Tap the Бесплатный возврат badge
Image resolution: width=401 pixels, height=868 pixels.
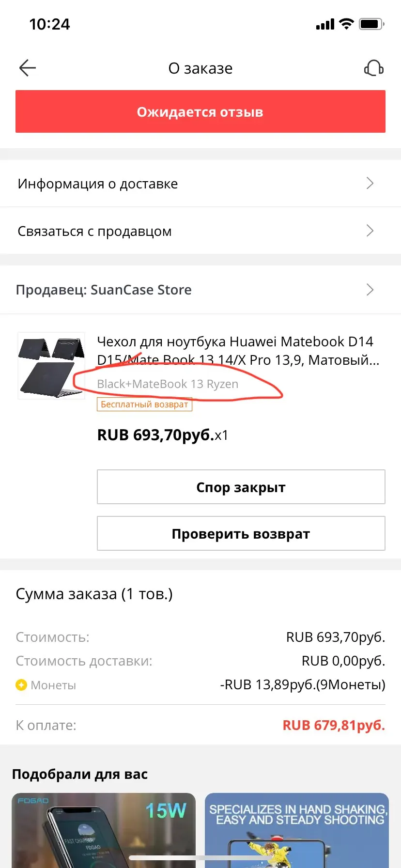144,404
